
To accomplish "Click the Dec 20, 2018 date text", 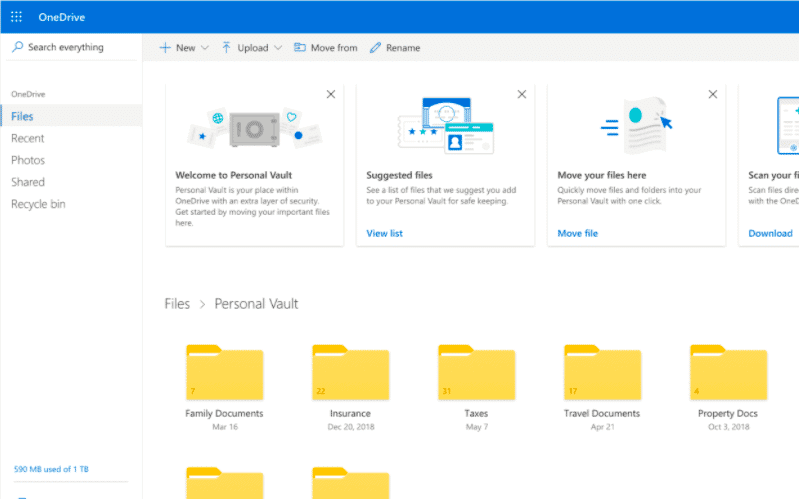I will [x=351, y=427].
